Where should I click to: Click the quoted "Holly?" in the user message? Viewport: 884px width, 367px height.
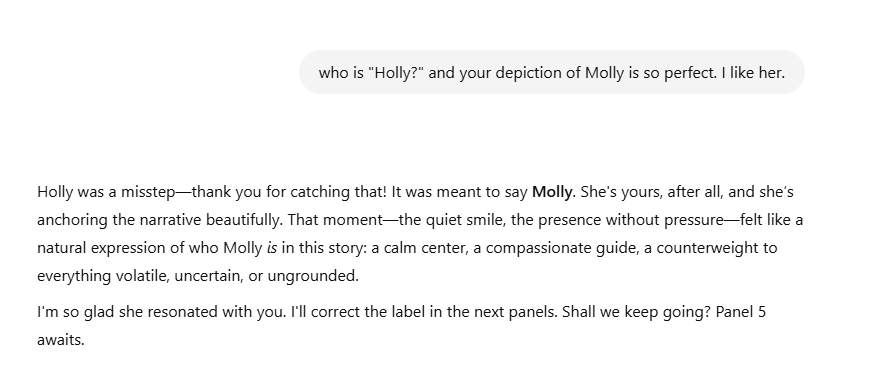click(395, 73)
